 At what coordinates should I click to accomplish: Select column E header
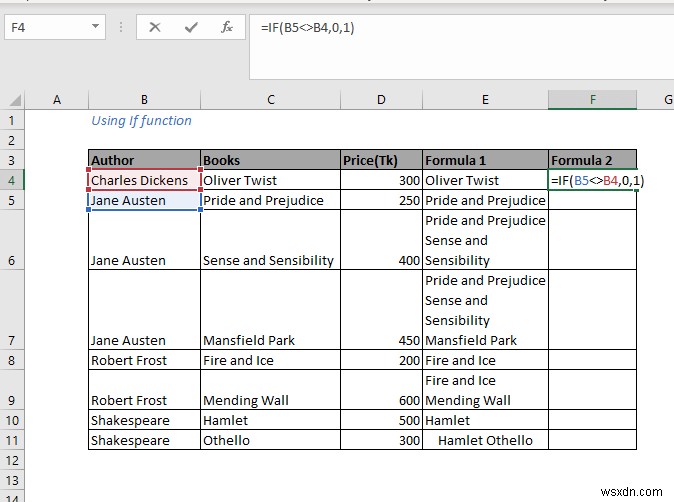pyautogui.click(x=485, y=100)
